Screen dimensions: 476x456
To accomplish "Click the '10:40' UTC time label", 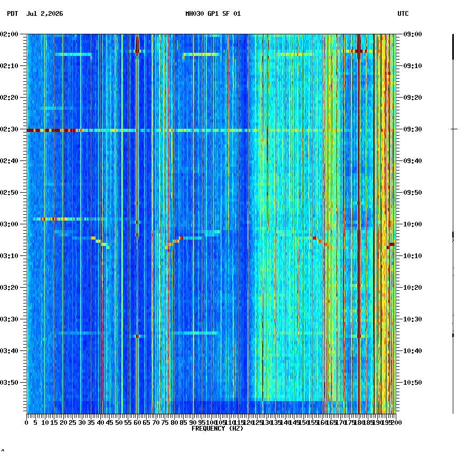I will pyautogui.click(x=413, y=350).
